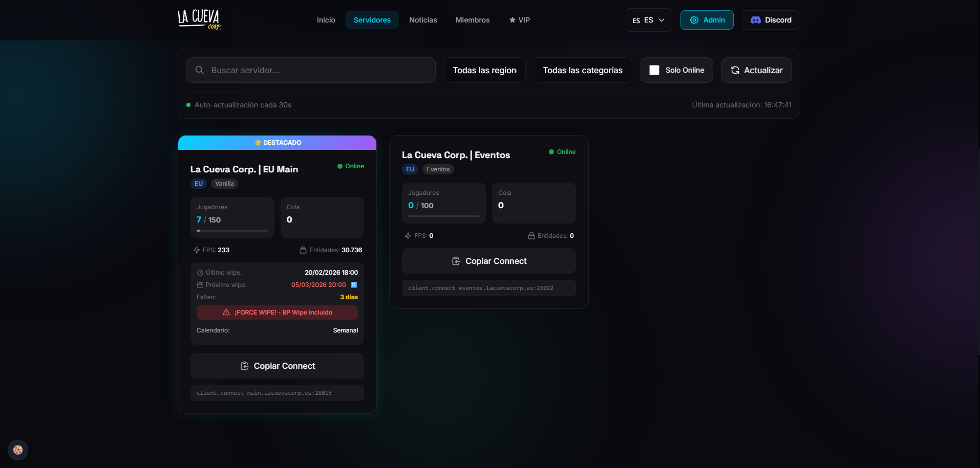
Task: Select the eventos.lacuevacorp.es:28022 connect string
Action: point(489,288)
